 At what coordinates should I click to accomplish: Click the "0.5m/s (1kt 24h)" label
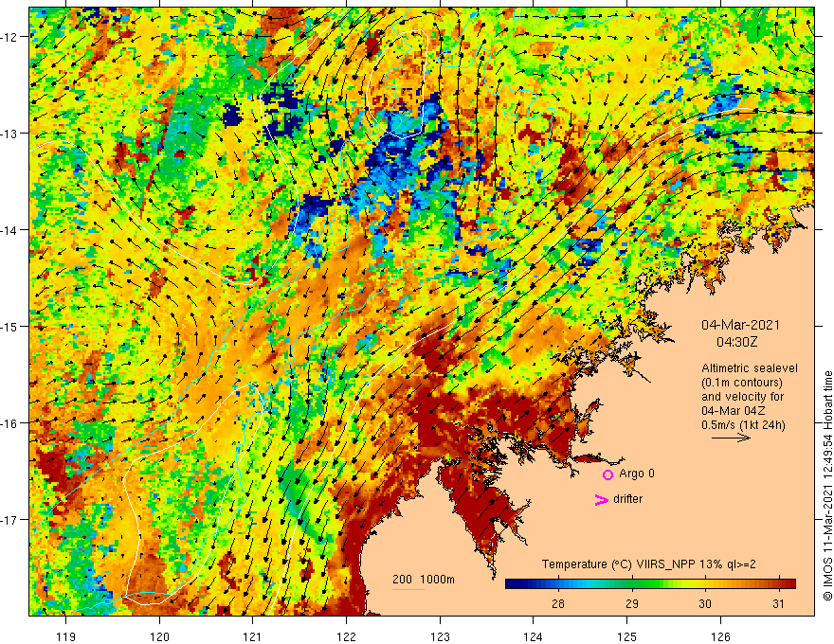[x=743, y=425]
